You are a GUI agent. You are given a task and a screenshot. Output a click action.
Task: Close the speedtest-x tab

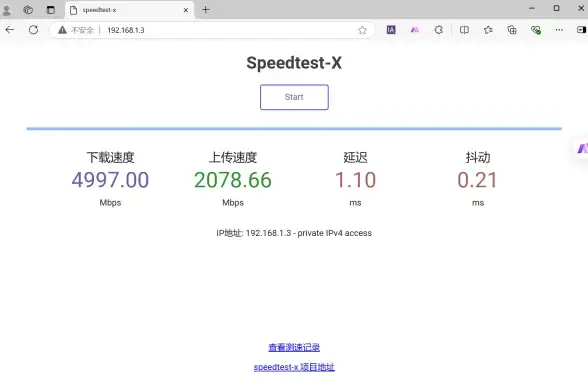click(x=186, y=10)
